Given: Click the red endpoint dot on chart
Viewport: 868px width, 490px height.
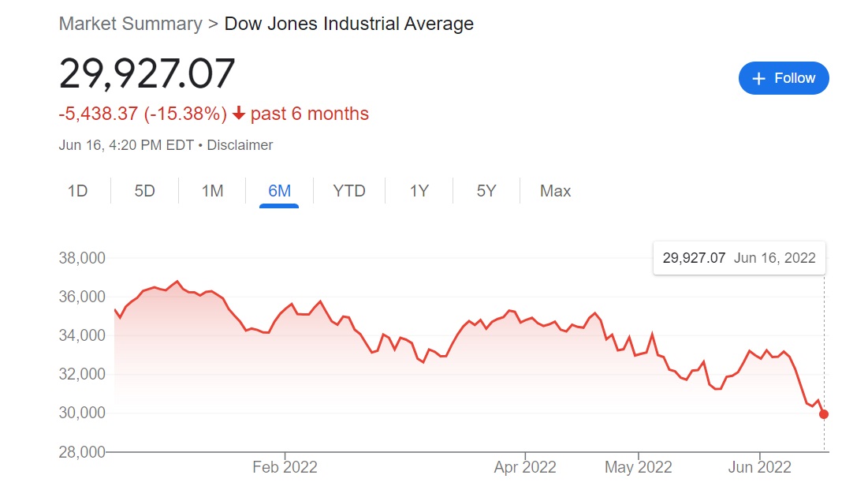Looking at the screenshot, I should (x=824, y=414).
